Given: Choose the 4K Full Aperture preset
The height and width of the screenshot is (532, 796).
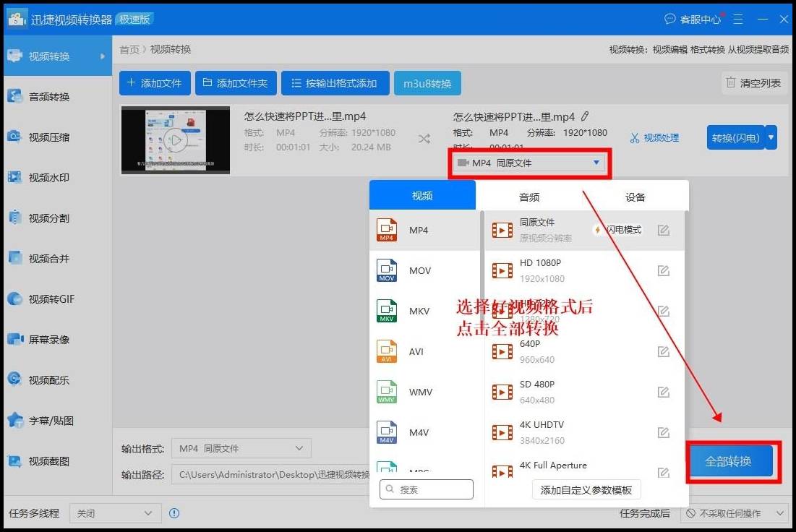Looking at the screenshot, I should (x=585, y=468).
